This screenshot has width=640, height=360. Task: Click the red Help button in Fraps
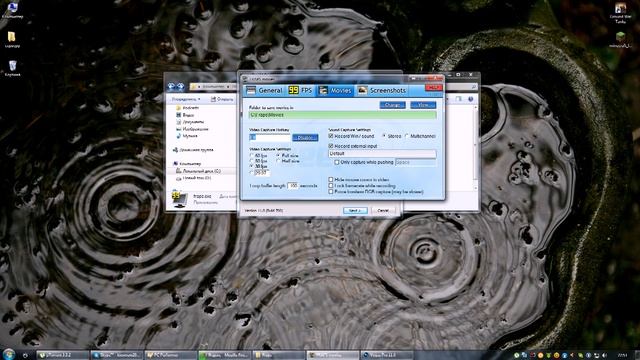pos(433,88)
